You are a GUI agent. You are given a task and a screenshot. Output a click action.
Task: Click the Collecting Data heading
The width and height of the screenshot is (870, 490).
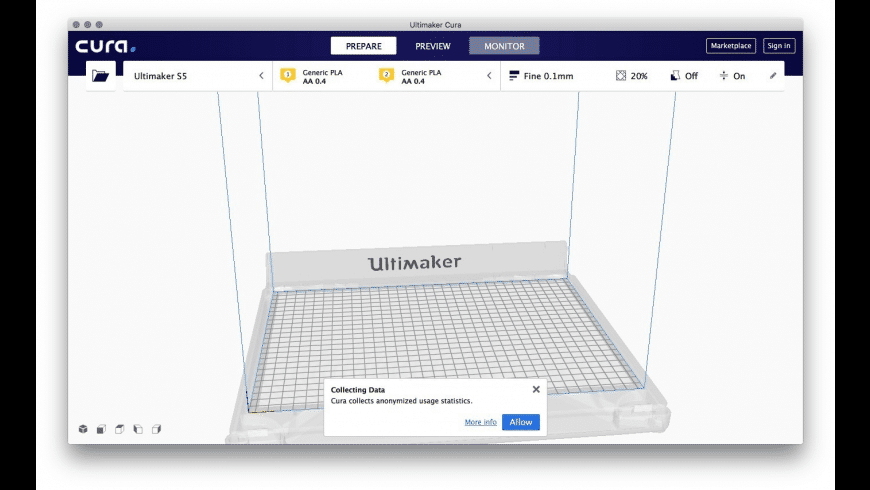tap(358, 390)
